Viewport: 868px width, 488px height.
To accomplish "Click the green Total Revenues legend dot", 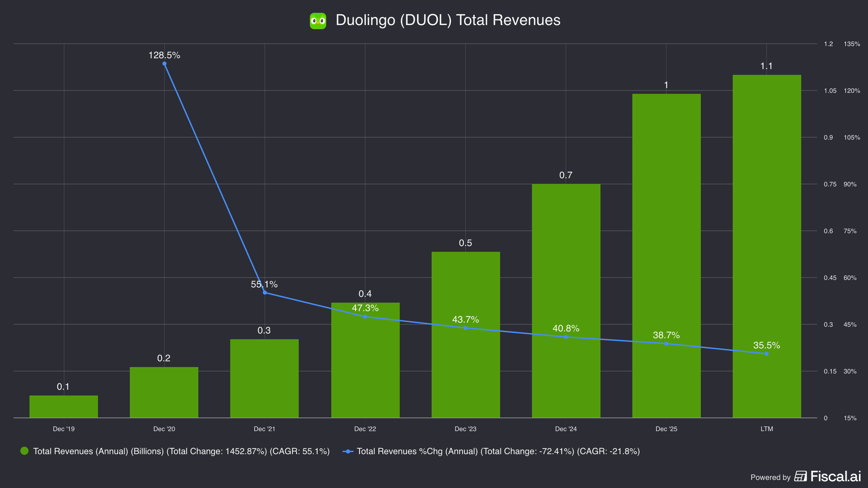I will point(24,451).
